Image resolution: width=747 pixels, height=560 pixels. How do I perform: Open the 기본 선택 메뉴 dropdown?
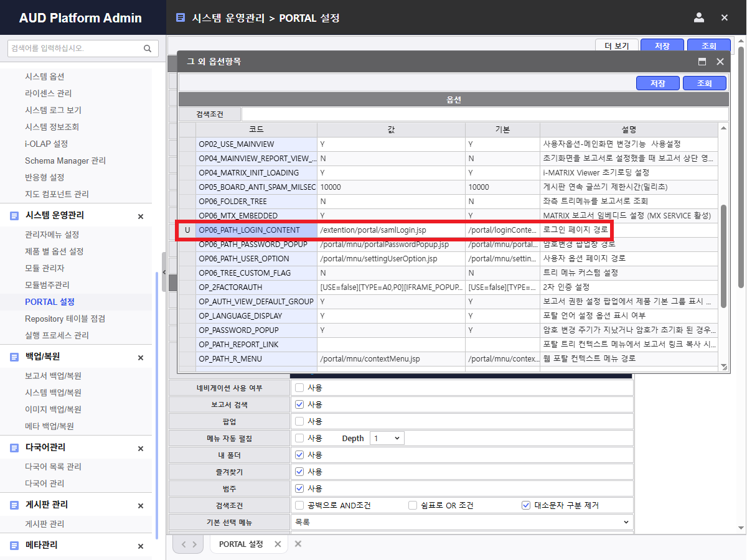461,522
